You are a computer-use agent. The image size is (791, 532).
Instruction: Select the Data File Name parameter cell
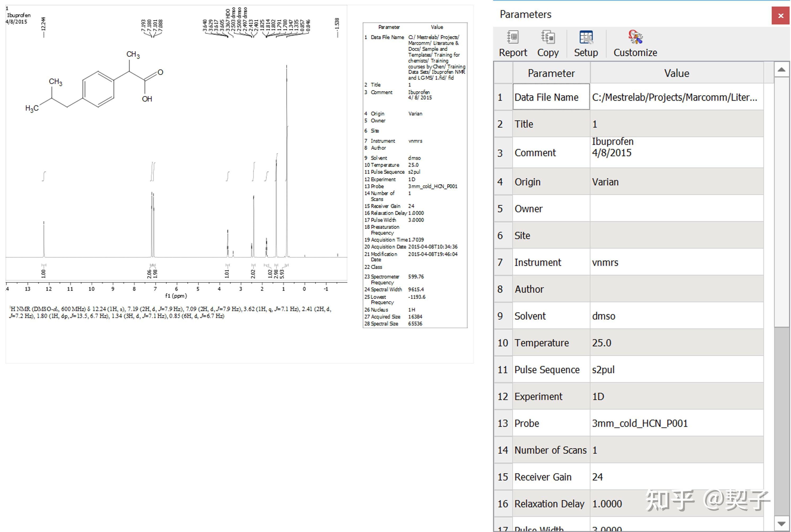[x=551, y=97]
